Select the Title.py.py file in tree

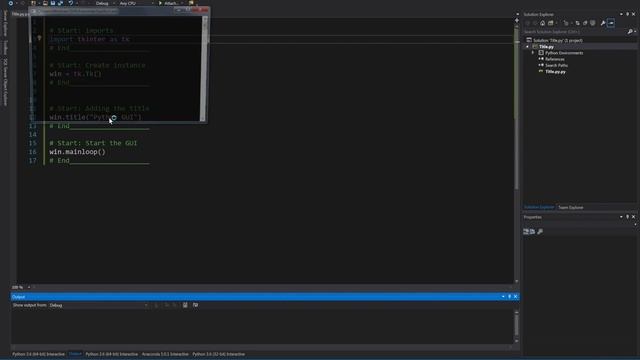click(555, 72)
